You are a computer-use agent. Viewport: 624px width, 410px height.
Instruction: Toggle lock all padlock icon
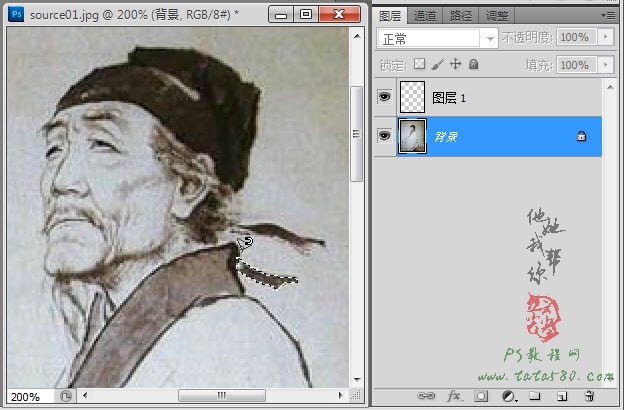[x=473, y=64]
